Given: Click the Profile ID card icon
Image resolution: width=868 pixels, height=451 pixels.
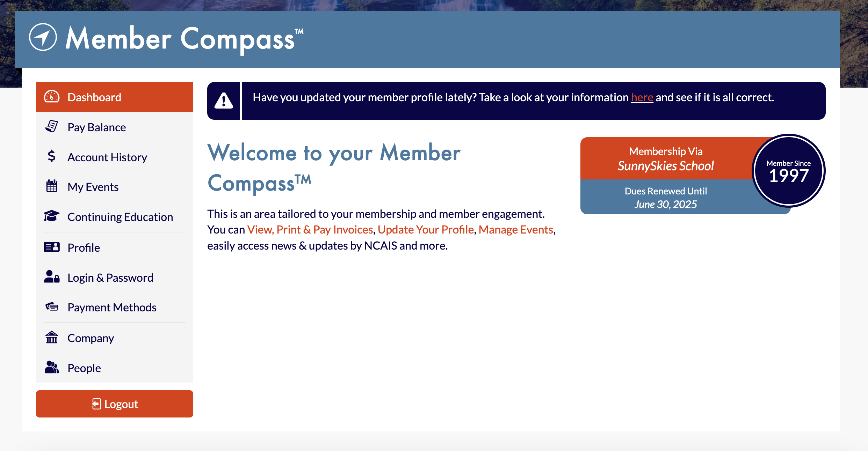Looking at the screenshot, I should pos(52,247).
